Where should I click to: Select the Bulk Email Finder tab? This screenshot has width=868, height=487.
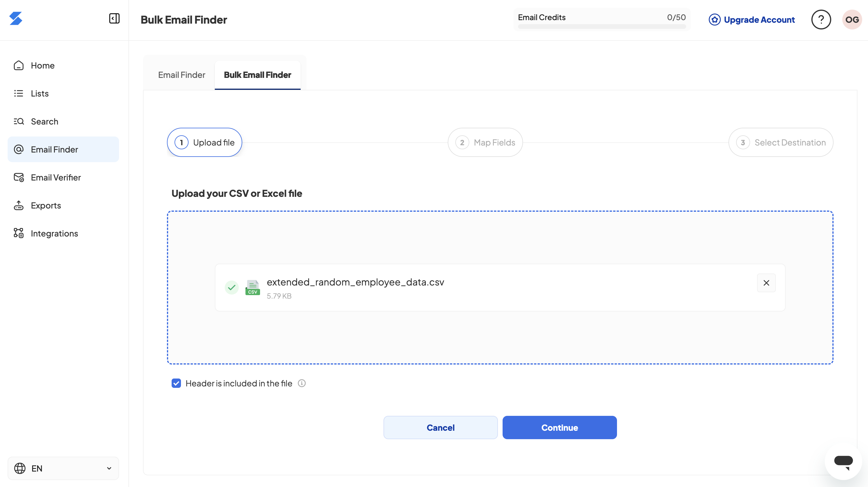(x=257, y=75)
